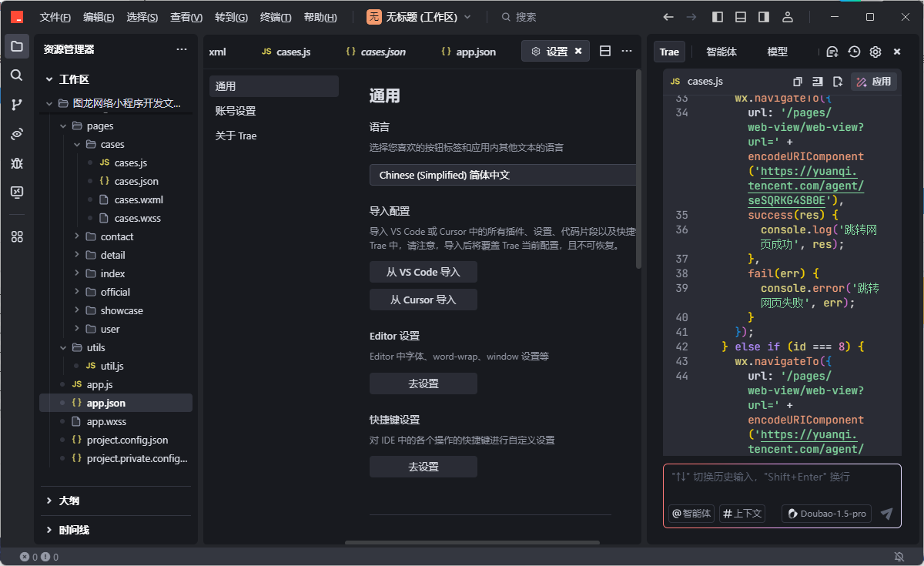924x566 pixels.
Task: Choose a model via Doubao-1.5-pro selector
Action: tap(826, 514)
